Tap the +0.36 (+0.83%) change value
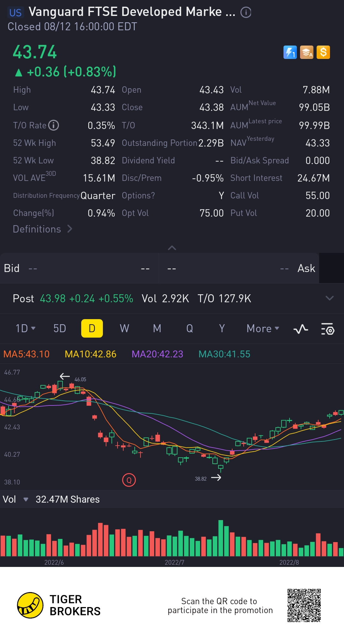This screenshot has width=344, height=644. tap(71, 72)
